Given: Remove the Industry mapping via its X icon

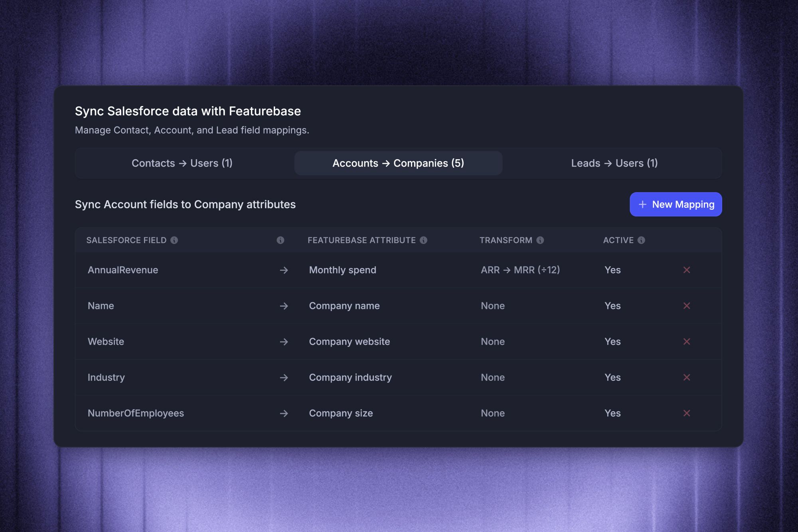Looking at the screenshot, I should (x=687, y=377).
